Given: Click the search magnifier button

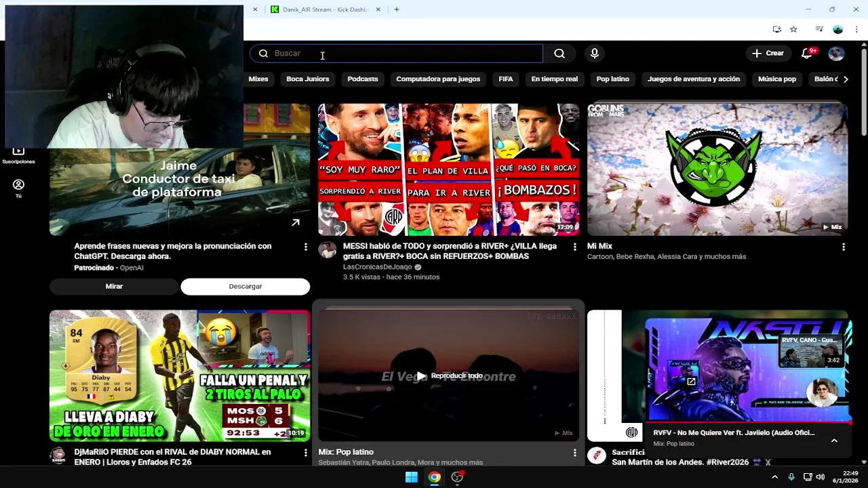Looking at the screenshot, I should [x=559, y=54].
